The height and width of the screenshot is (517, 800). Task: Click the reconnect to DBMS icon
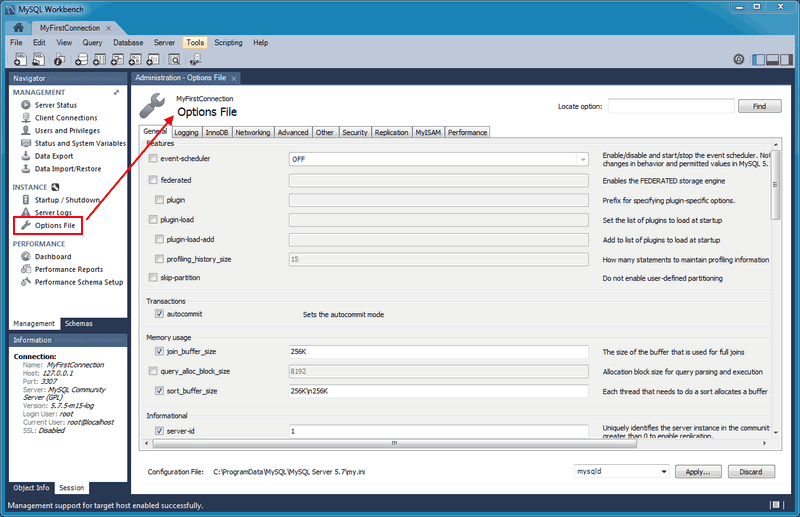[x=195, y=59]
